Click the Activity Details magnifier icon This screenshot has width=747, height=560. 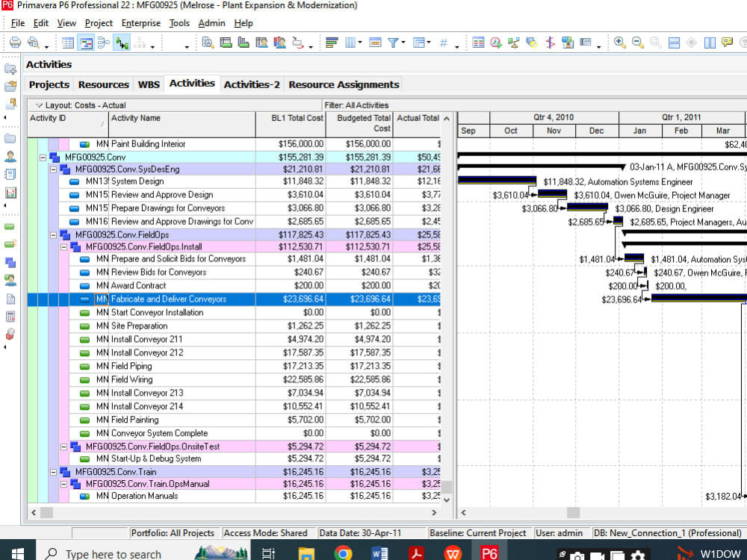pos(208,43)
